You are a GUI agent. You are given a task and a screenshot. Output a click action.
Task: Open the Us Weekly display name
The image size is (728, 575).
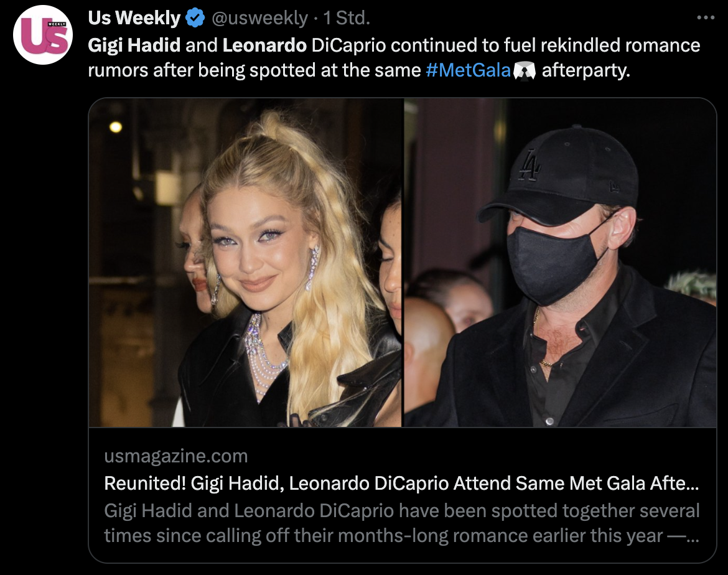[x=134, y=18]
